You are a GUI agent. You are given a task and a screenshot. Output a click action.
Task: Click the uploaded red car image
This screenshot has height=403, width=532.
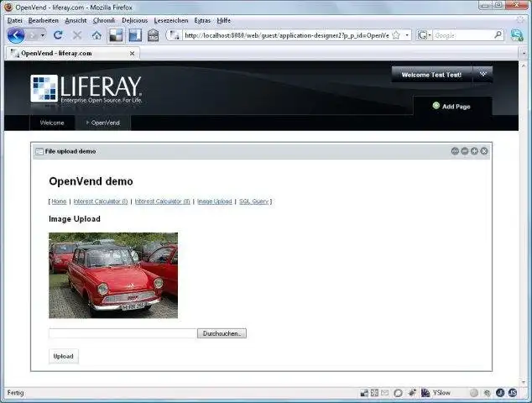click(x=113, y=275)
